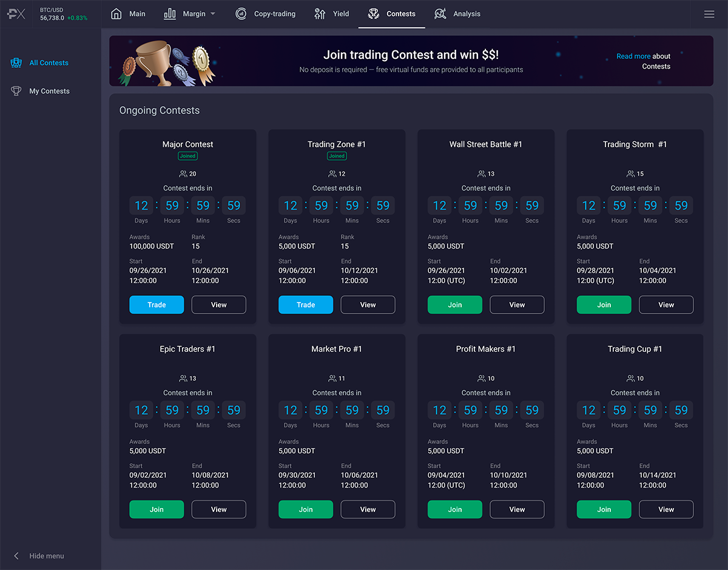This screenshot has width=728, height=570.
Task: View the Profit Makers #1 contest
Action: pos(517,509)
